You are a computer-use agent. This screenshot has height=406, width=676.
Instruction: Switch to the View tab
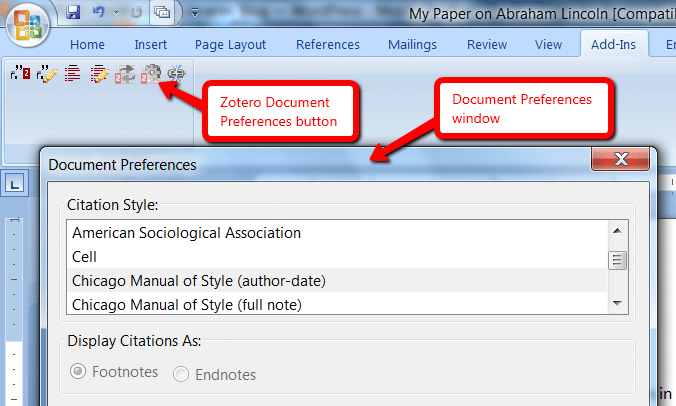tap(548, 45)
